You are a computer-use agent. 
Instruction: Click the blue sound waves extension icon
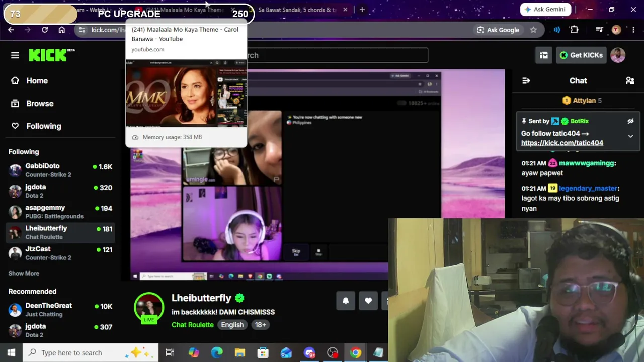(x=557, y=30)
